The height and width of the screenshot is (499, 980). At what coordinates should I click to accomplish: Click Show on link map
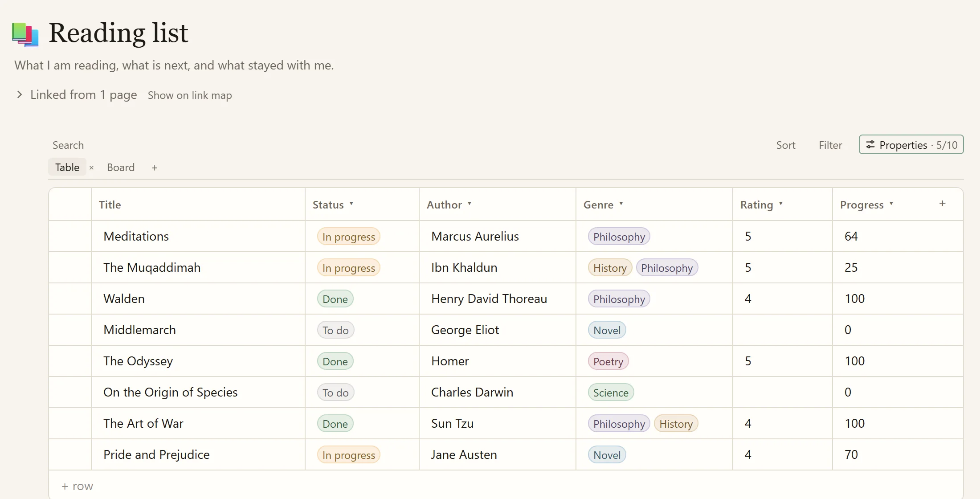point(190,95)
